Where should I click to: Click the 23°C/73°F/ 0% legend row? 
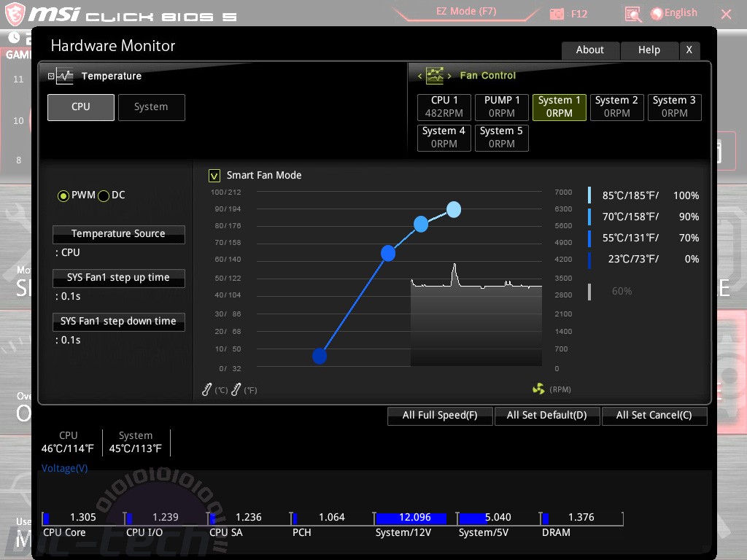pyautogui.click(x=644, y=260)
